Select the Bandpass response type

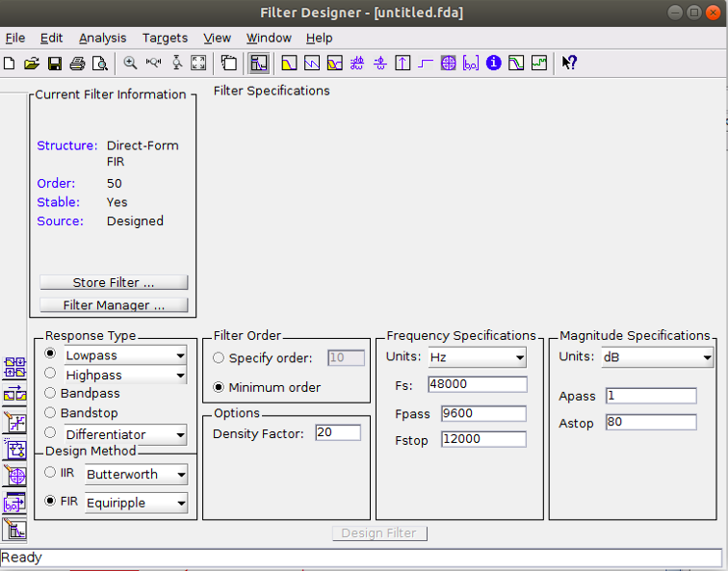coord(50,393)
